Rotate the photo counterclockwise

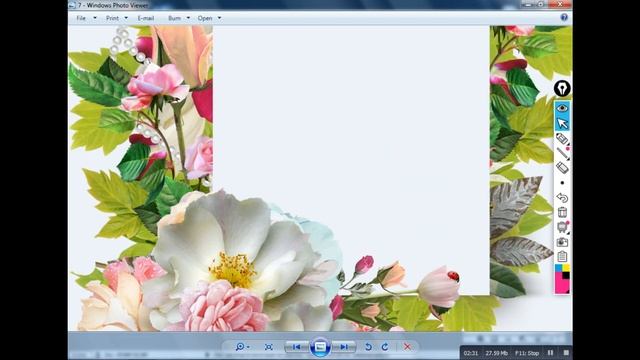click(x=368, y=347)
